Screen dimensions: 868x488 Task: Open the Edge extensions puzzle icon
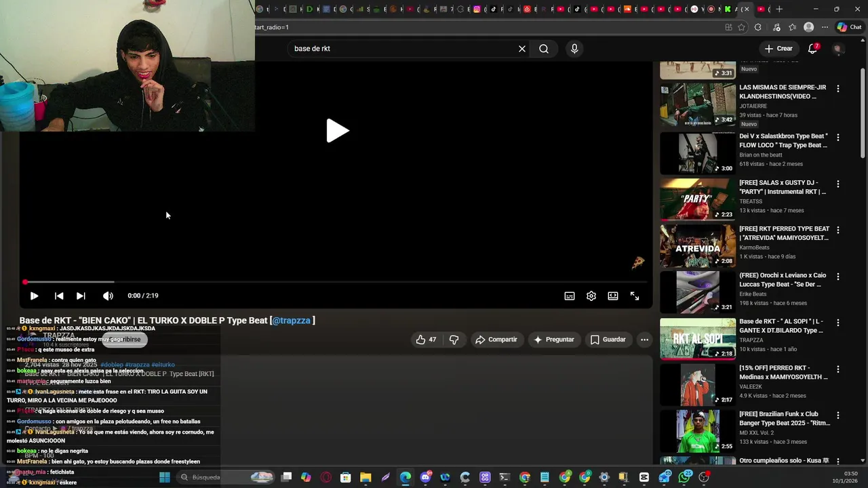pos(757,27)
